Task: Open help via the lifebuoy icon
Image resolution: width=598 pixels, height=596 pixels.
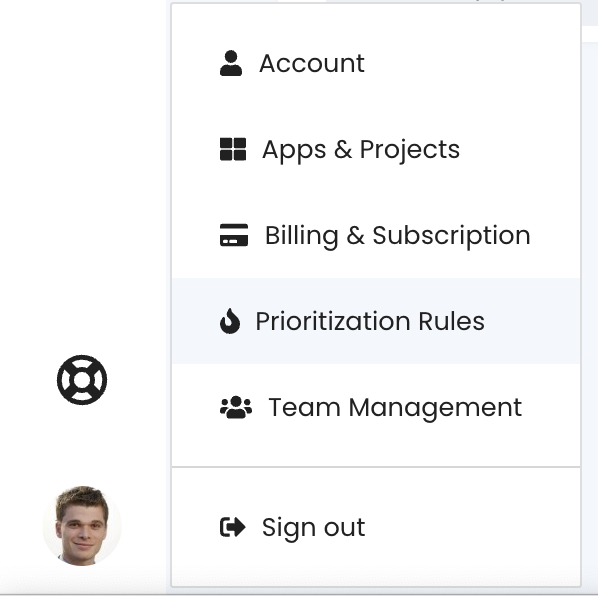Action: 82,380
